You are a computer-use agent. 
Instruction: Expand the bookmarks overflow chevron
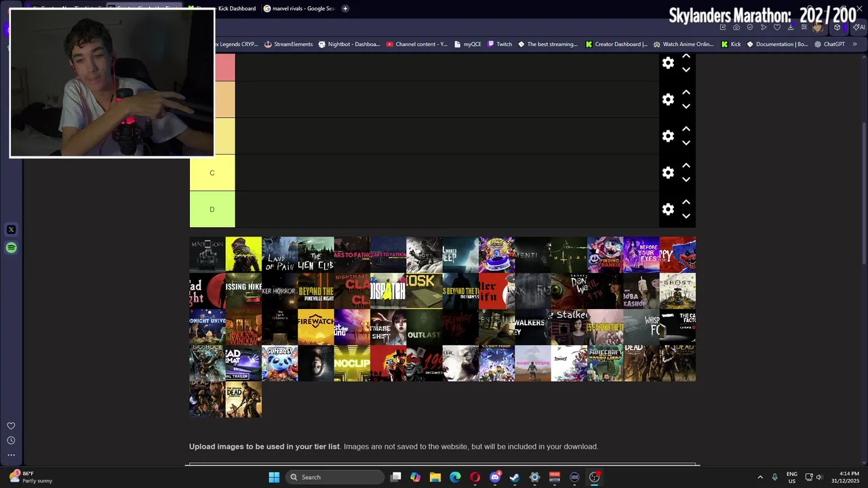pos(854,44)
